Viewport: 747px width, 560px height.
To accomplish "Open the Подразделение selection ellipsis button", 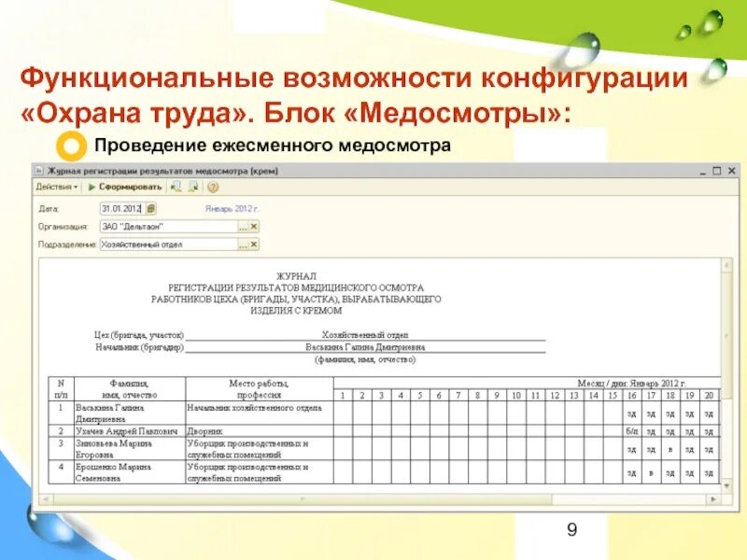I will tap(244, 245).
